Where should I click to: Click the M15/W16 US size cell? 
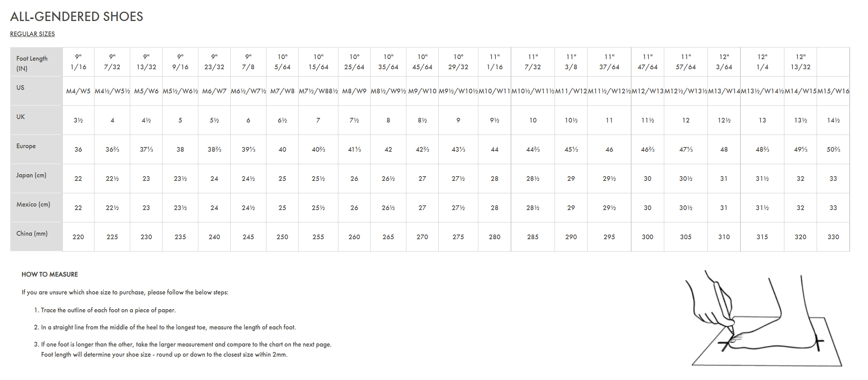click(833, 91)
